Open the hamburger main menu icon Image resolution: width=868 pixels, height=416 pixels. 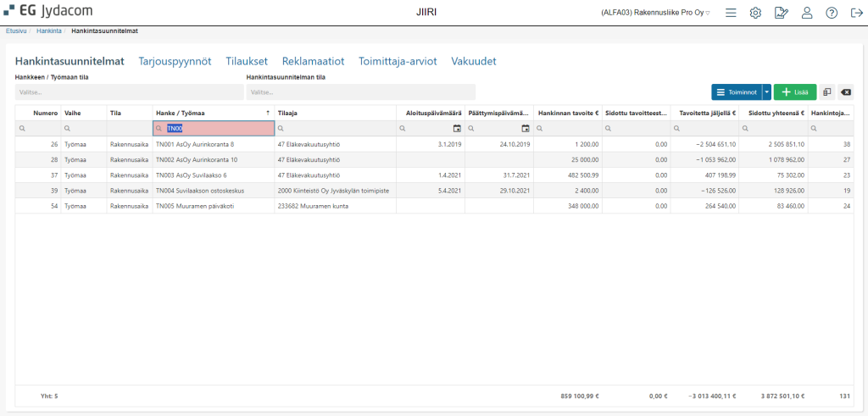(731, 13)
